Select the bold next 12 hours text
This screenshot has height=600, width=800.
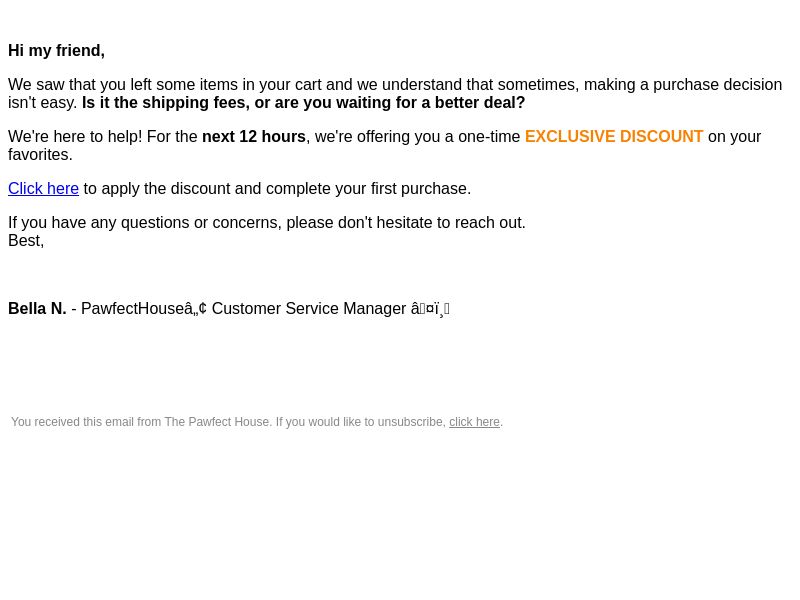(x=254, y=137)
